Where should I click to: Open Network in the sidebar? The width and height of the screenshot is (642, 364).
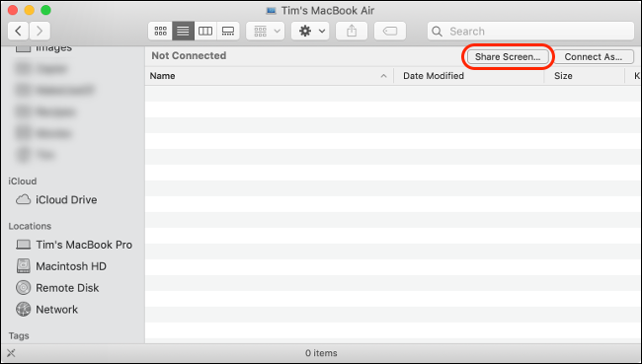(56, 310)
